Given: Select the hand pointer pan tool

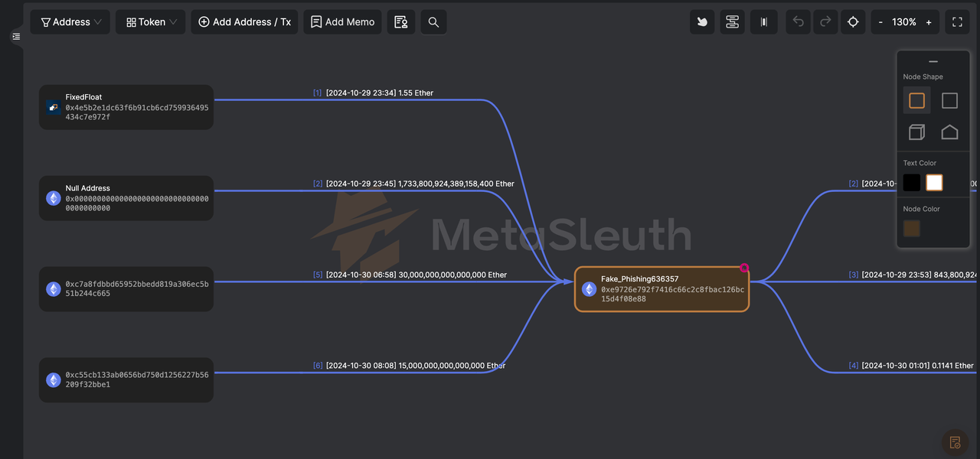Looking at the screenshot, I should click(702, 22).
